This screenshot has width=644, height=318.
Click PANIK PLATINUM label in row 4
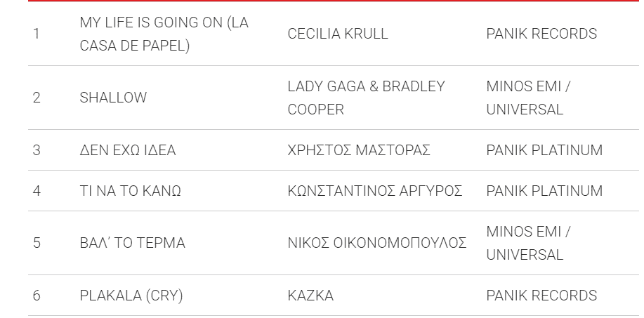coord(544,191)
